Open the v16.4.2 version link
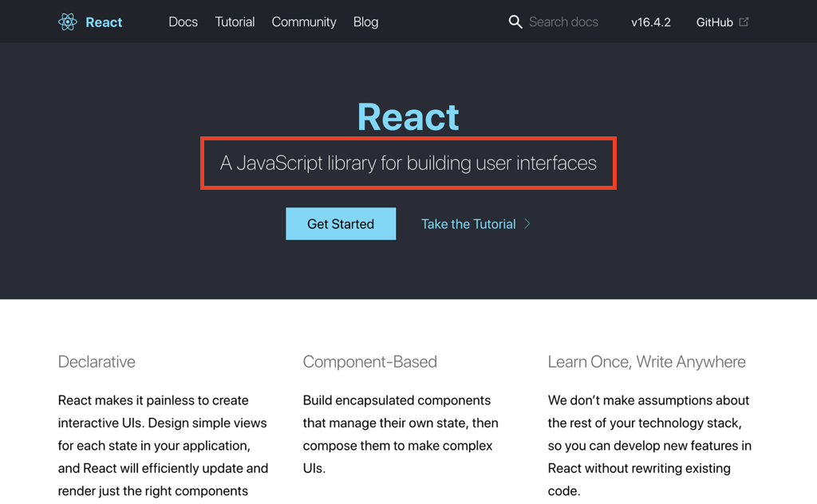817x504 pixels. (x=650, y=22)
